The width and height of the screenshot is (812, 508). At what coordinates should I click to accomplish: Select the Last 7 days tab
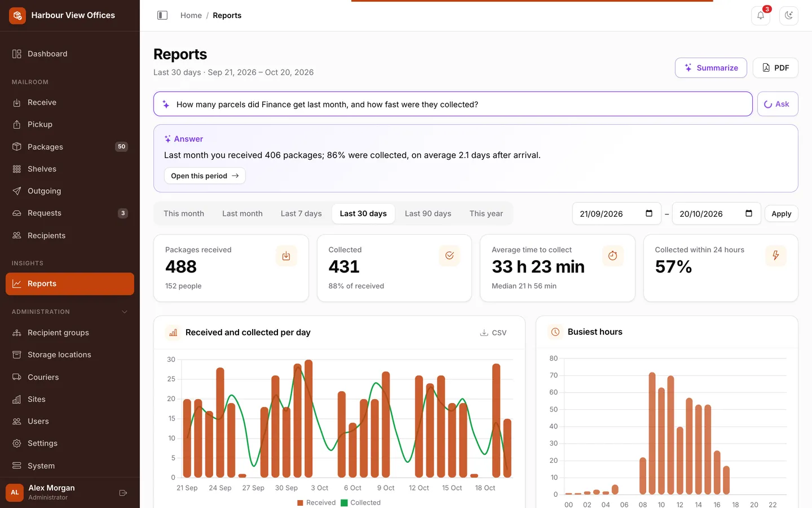301,213
